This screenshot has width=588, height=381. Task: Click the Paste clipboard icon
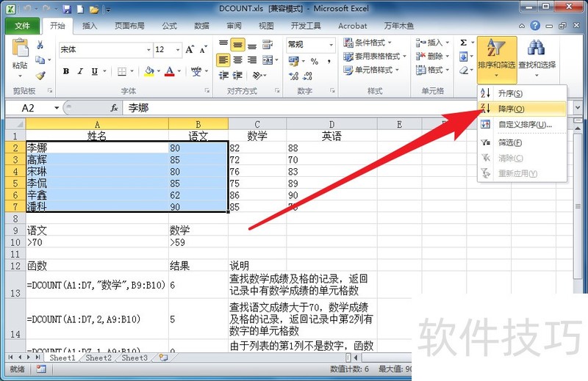[20, 48]
